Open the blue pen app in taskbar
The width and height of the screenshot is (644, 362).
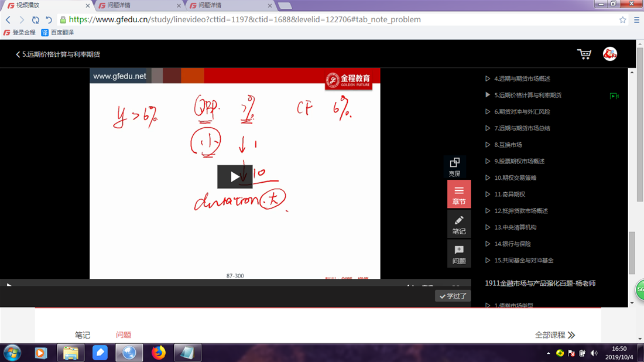click(100, 353)
